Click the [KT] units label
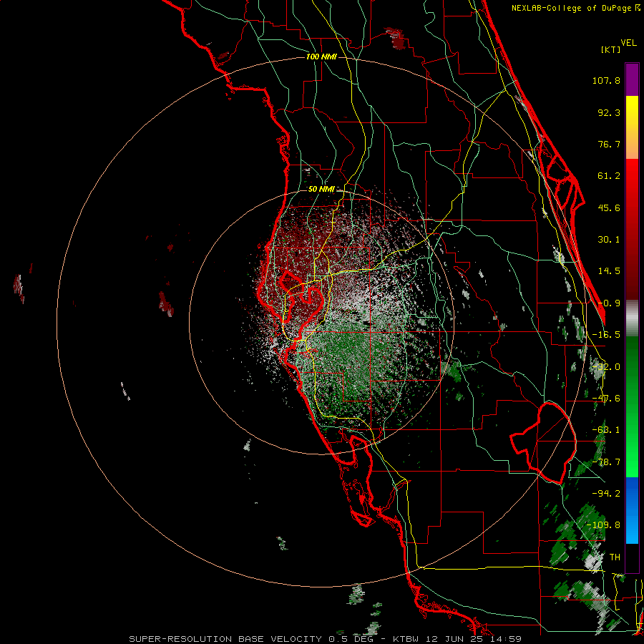The image size is (644, 644). coord(611,49)
